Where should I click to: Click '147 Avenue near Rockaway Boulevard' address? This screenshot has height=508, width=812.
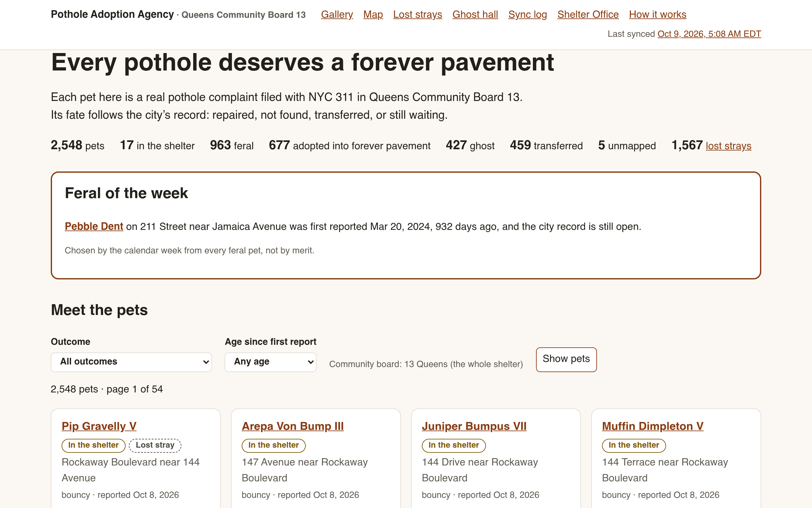tap(305, 470)
